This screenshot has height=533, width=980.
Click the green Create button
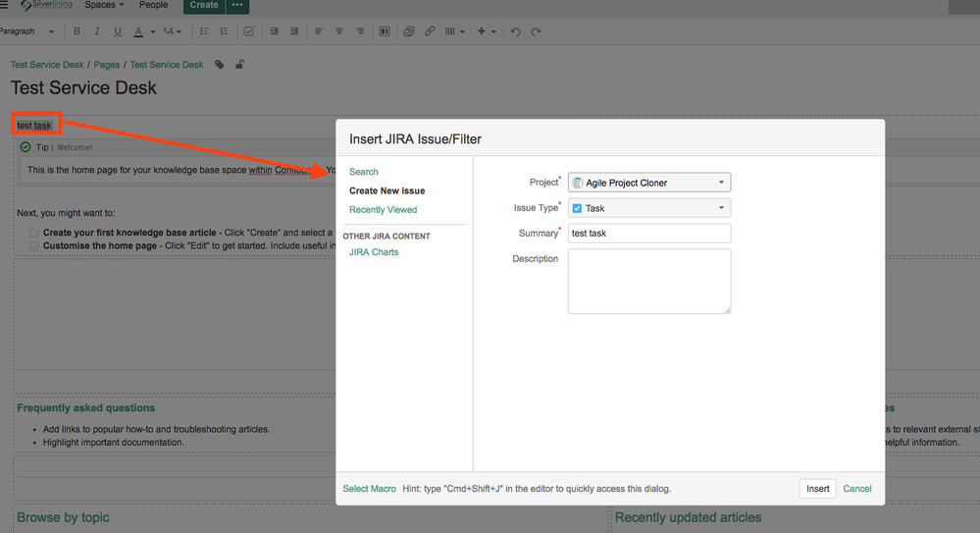click(x=204, y=6)
